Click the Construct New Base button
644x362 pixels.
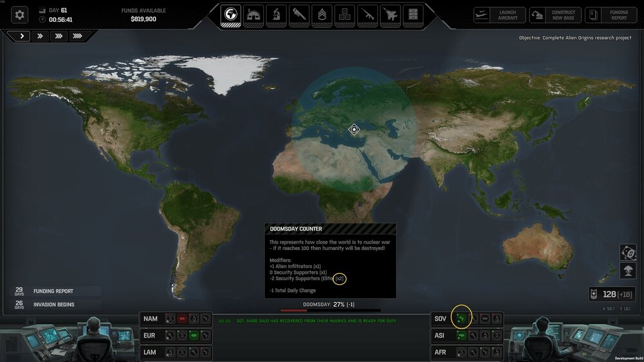point(555,15)
